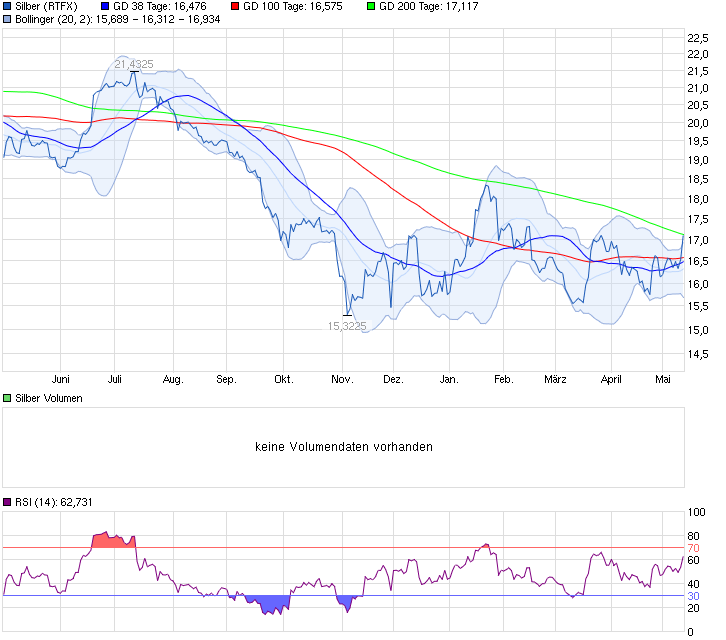Viewport: 726px width, 640px height.
Task: Click the RSI oversold blue area in Nov.
Action: pos(346,602)
